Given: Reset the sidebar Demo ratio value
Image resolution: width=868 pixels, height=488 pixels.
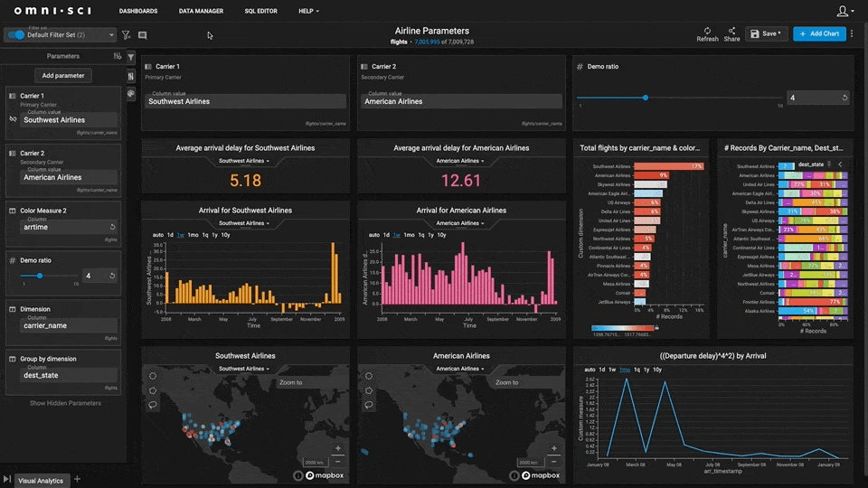Looking at the screenshot, I should click(112, 276).
